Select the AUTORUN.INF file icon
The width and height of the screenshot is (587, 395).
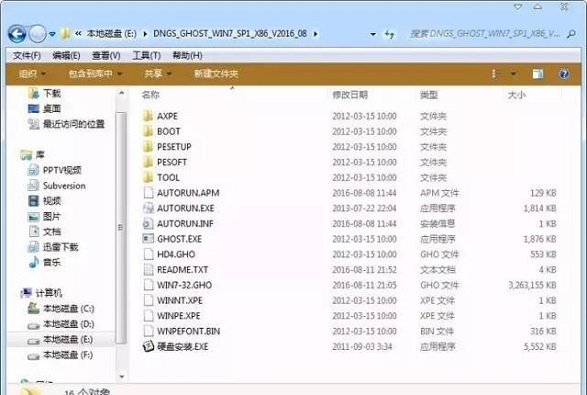pyautogui.click(x=148, y=223)
